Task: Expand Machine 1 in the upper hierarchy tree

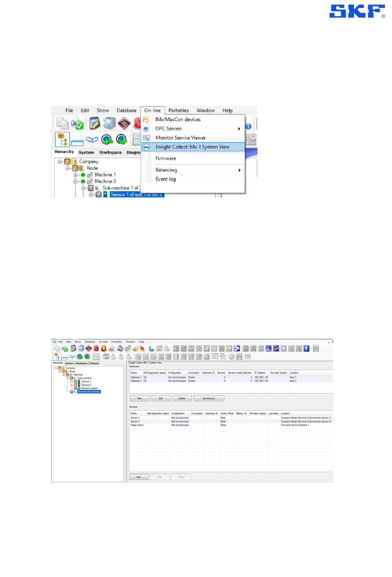Action: [x=76, y=175]
